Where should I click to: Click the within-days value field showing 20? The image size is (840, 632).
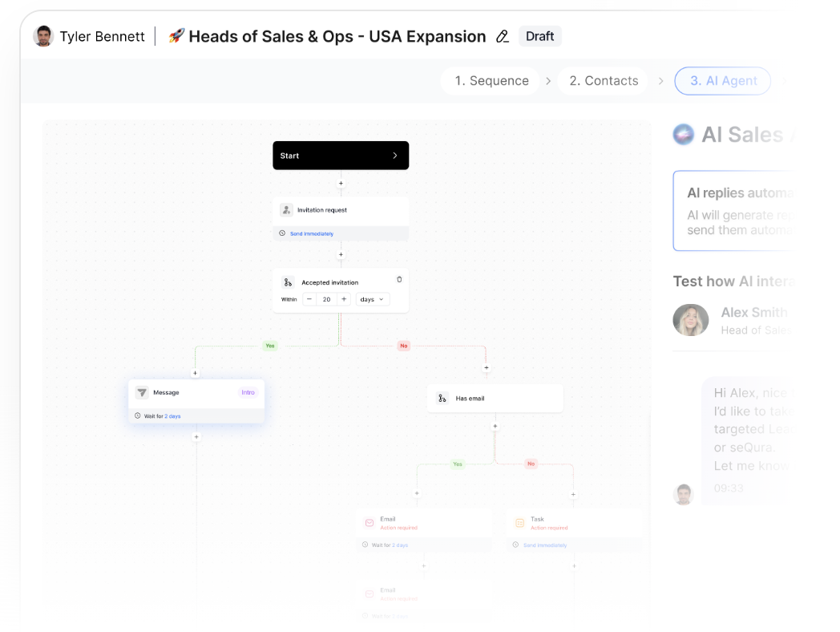coord(326,299)
